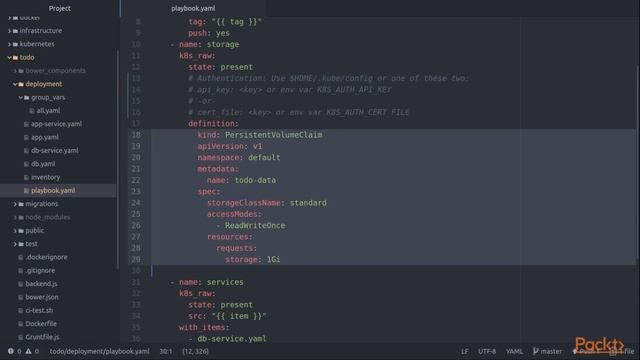Click the namespace: default line
This screenshot has height=360, width=640.
click(239, 158)
